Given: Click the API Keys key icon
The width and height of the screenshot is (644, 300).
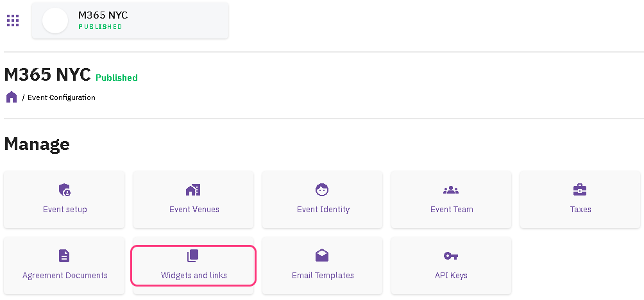Looking at the screenshot, I should coord(451,256).
